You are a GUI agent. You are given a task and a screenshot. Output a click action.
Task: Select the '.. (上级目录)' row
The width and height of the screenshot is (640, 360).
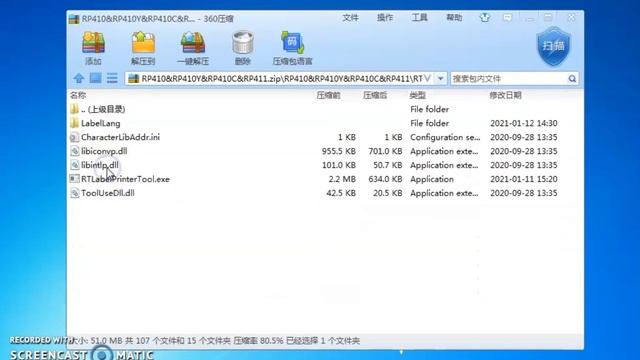coord(325,109)
